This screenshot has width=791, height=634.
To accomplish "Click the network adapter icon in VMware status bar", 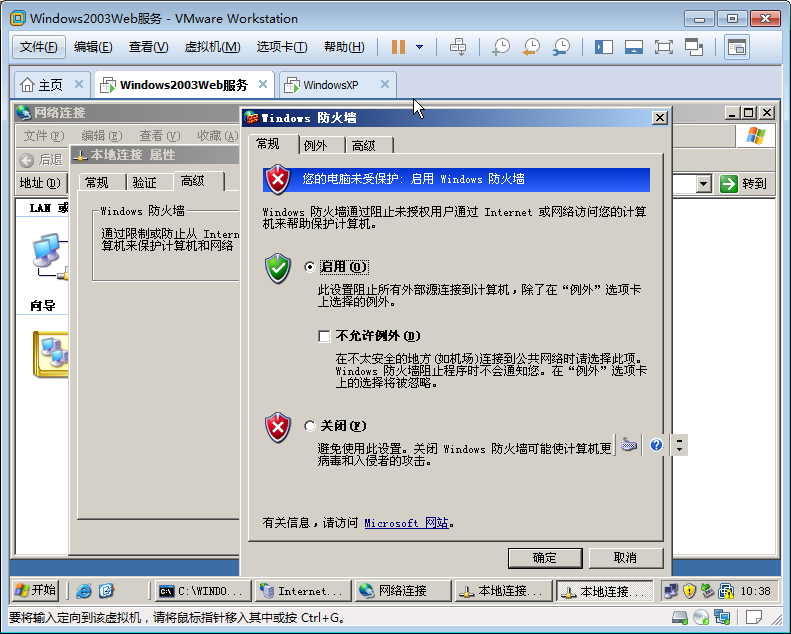I will pos(722,617).
